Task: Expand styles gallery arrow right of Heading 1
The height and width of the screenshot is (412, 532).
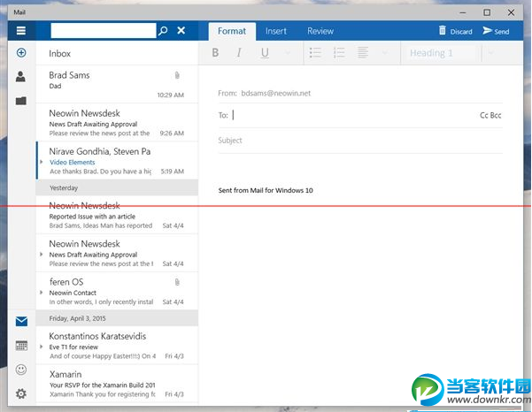Action: pyautogui.click(x=490, y=53)
